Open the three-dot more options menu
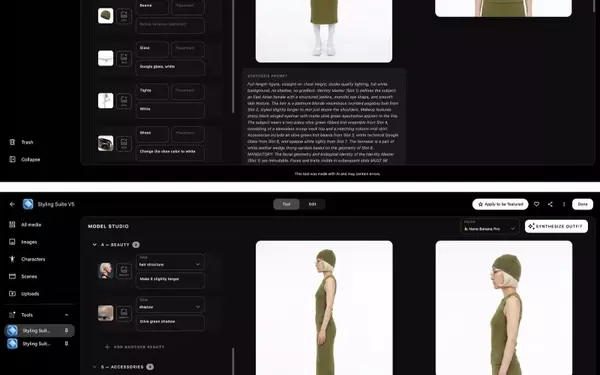The image size is (600, 375). (x=564, y=204)
